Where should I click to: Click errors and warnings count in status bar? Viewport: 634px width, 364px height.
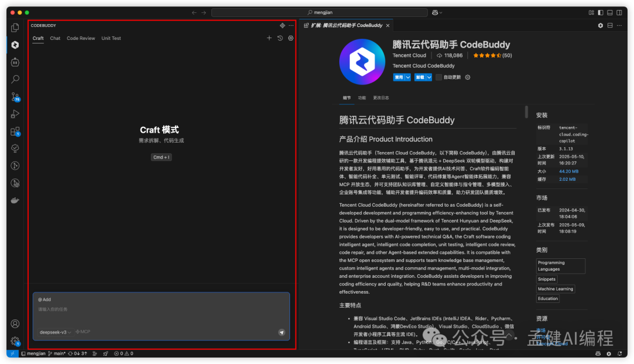pos(124,353)
